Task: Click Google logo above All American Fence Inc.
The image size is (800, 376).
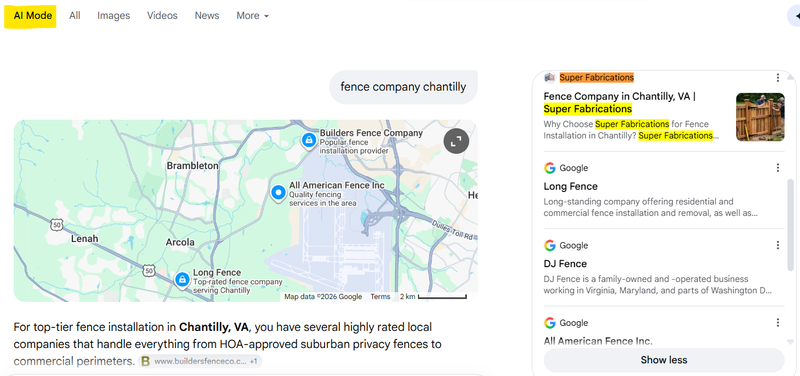Action: point(549,323)
